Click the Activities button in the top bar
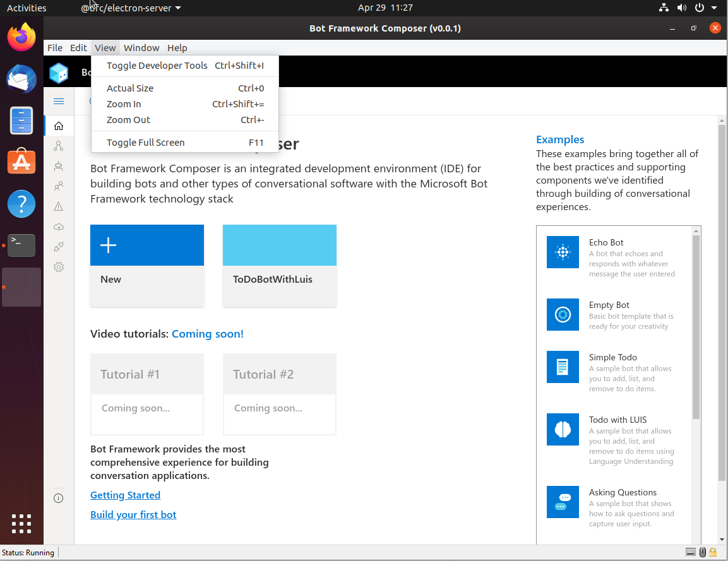This screenshot has height=561, width=728. click(27, 8)
